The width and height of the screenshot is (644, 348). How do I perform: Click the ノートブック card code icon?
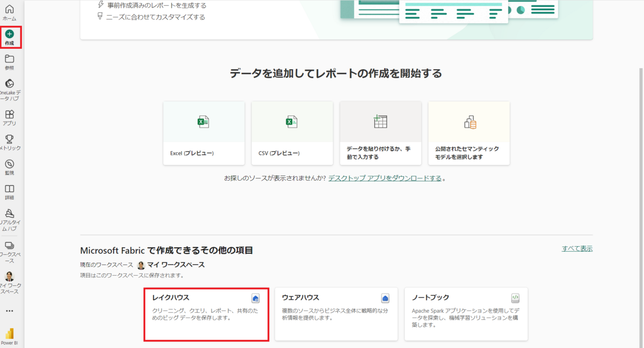point(515,298)
